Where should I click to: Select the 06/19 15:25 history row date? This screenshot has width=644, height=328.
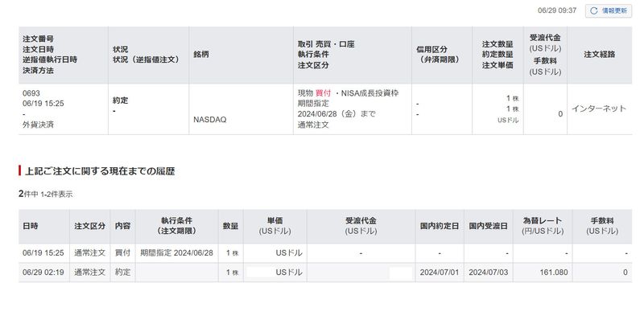coord(43,253)
